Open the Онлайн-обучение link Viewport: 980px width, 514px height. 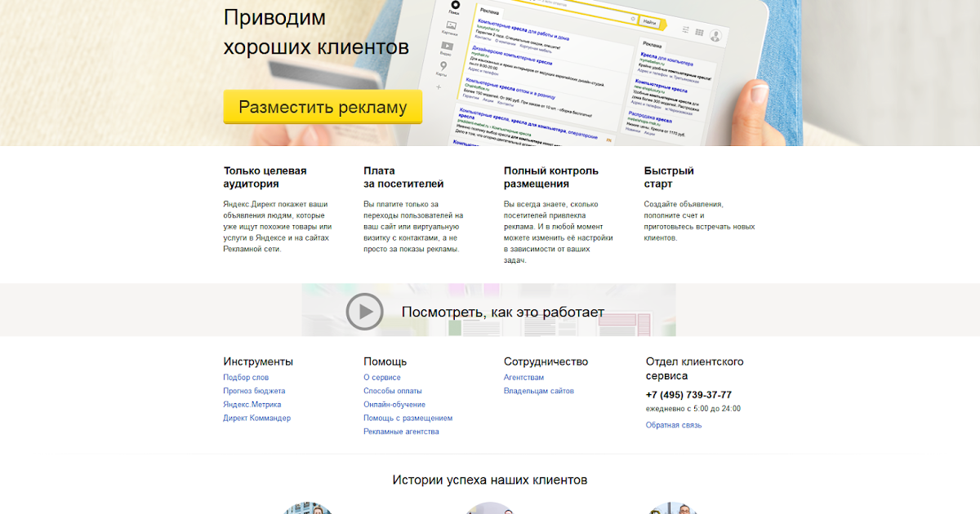(394, 405)
